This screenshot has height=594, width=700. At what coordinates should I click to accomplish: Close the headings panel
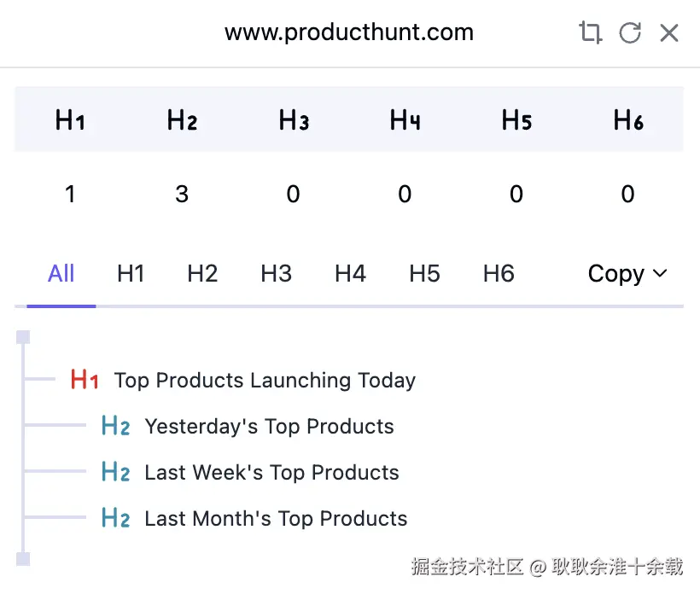pos(669,33)
